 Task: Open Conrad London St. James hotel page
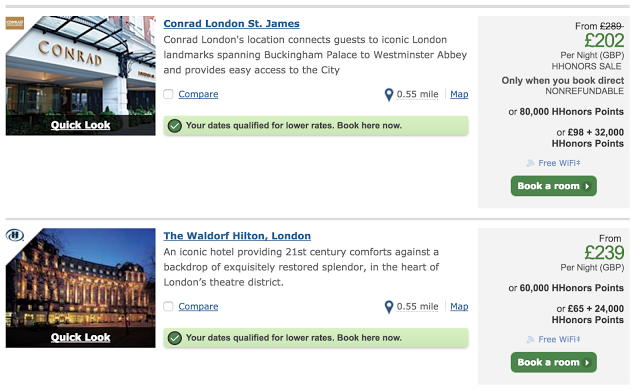tap(231, 24)
